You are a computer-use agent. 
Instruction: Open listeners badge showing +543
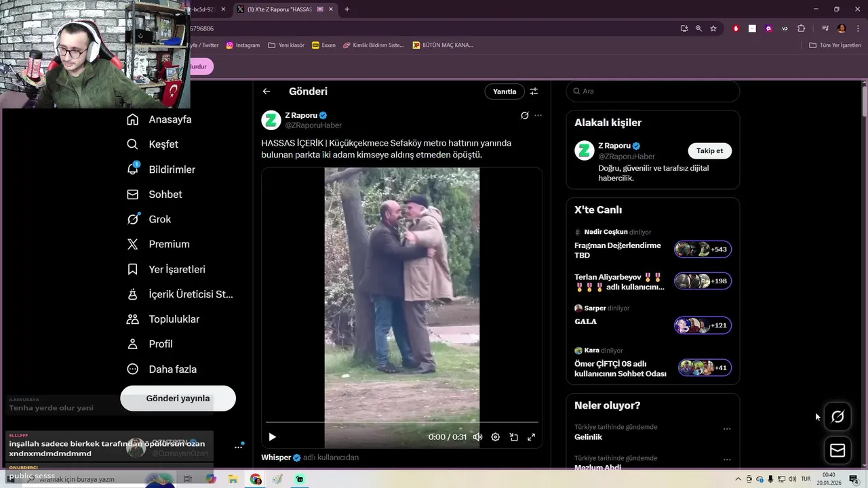(x=703, y=249)
